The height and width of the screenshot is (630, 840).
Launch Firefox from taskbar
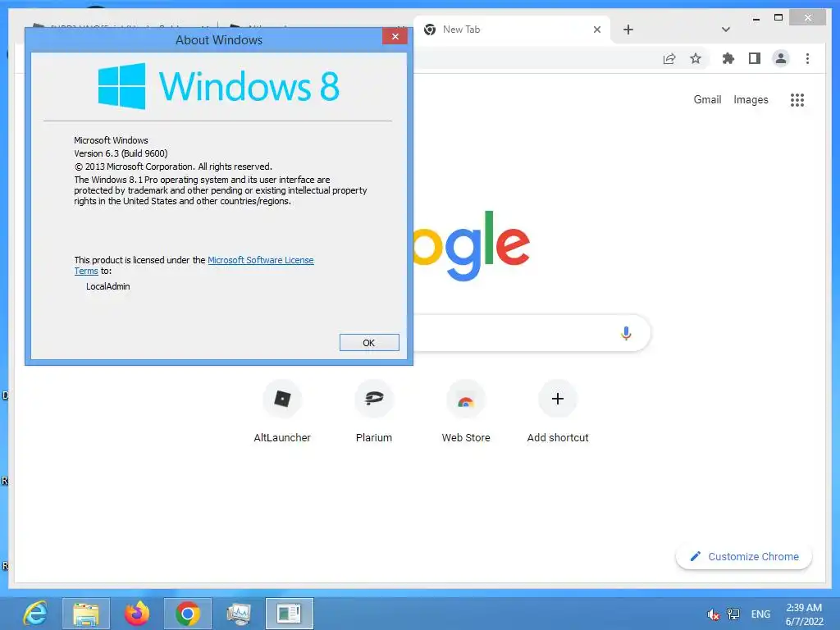137,614
